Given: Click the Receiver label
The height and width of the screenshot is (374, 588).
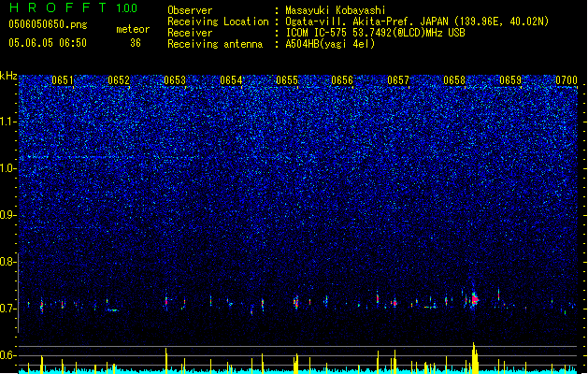Looking at the screenshot, I should (190, 33).
